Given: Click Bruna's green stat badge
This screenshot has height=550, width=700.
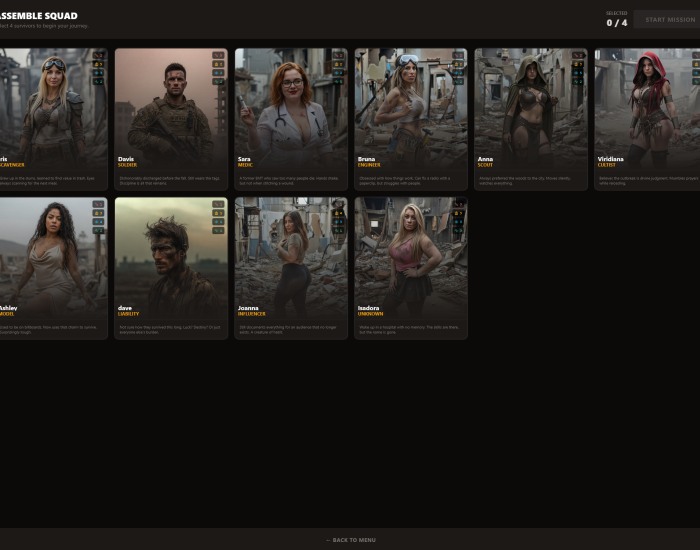Looking at the screenshot, I should point(458,81).
